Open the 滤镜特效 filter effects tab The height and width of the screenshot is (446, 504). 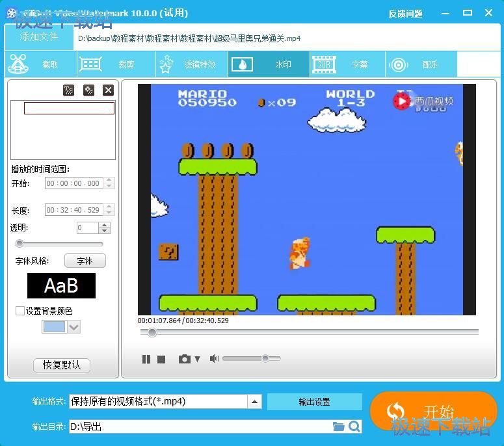[x=192, y=64]
